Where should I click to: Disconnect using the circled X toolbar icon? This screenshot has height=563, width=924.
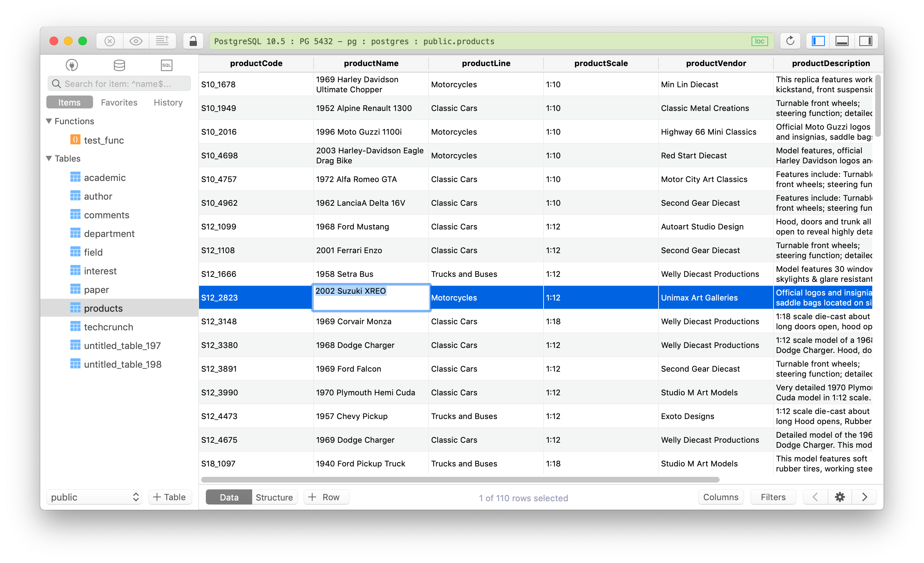(x=109, y=41)
